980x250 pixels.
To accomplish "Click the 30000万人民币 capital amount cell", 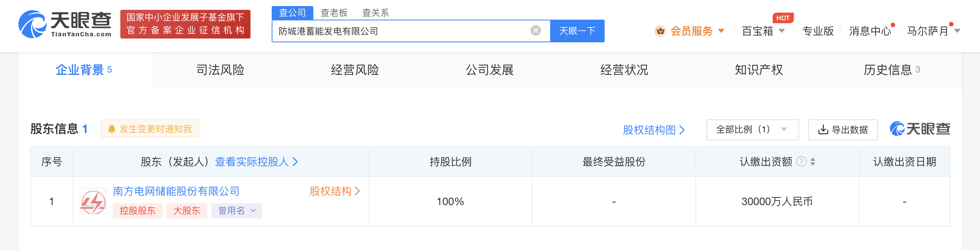I will point(777,202).
